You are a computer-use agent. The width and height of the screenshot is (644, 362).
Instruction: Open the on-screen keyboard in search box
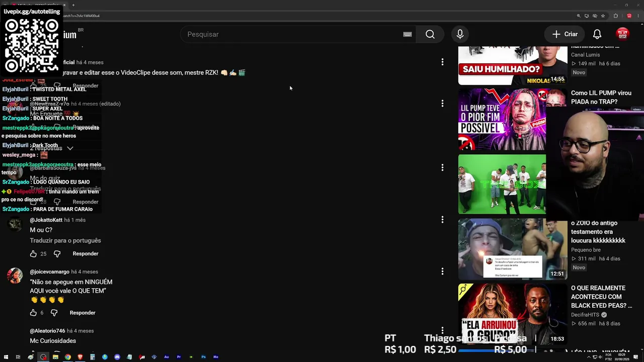(x=408, y=34)
